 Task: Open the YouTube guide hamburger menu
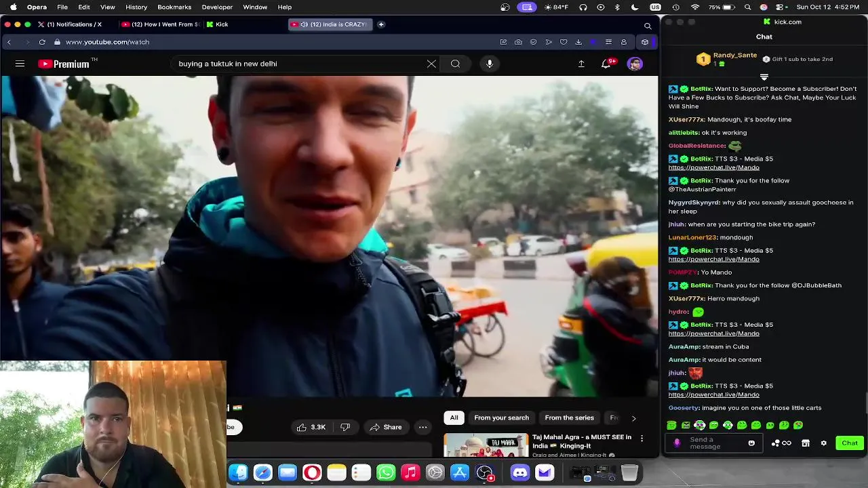pyautogui.click(x=20, y=64)
